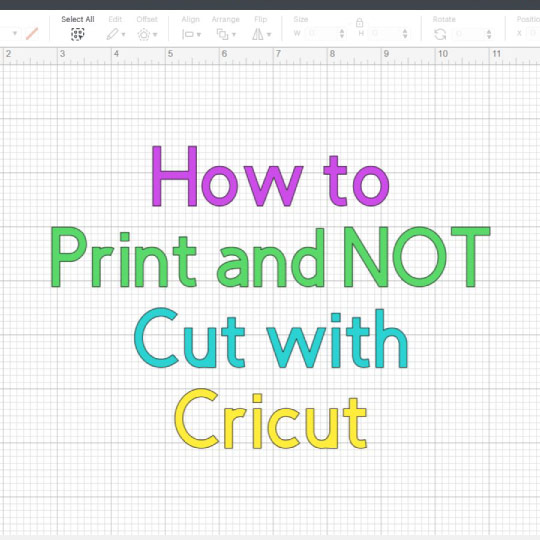Select the green "Print and NOT" text
The width and height of the screenshot is (540, 540).
[270, 257]
